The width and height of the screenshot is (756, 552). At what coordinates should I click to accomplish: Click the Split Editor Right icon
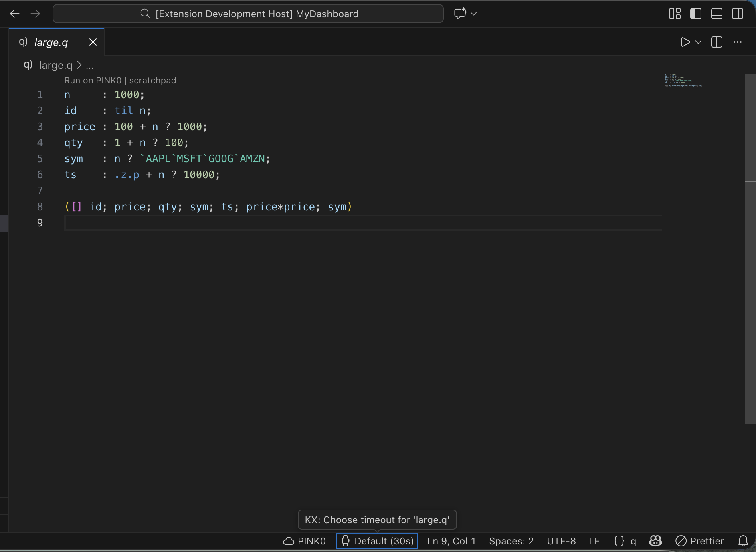716,42
